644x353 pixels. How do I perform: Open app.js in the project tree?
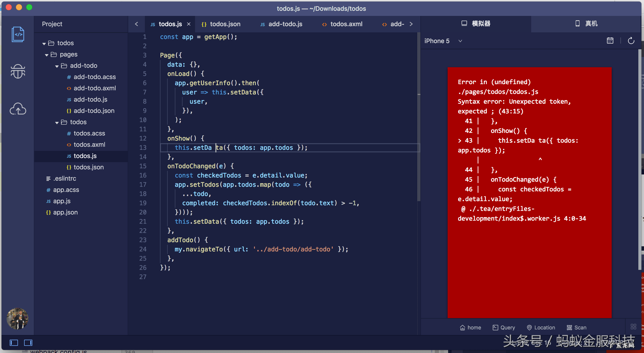[x=62, y=201]
